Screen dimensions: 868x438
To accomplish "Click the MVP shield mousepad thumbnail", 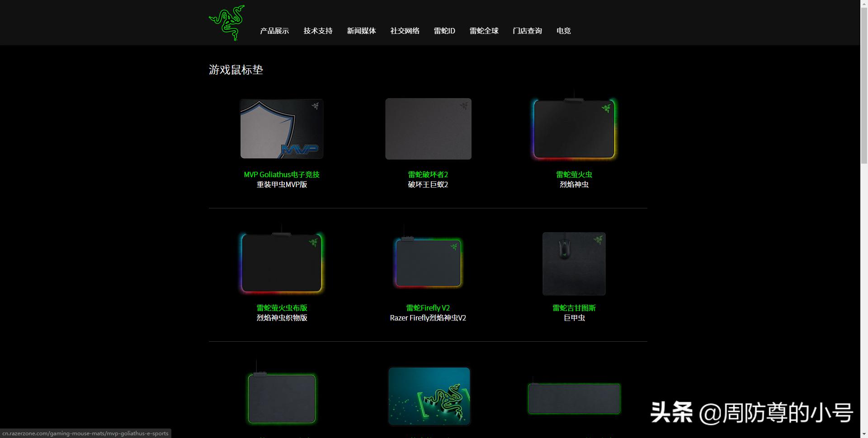I will (x=281, y=129).
